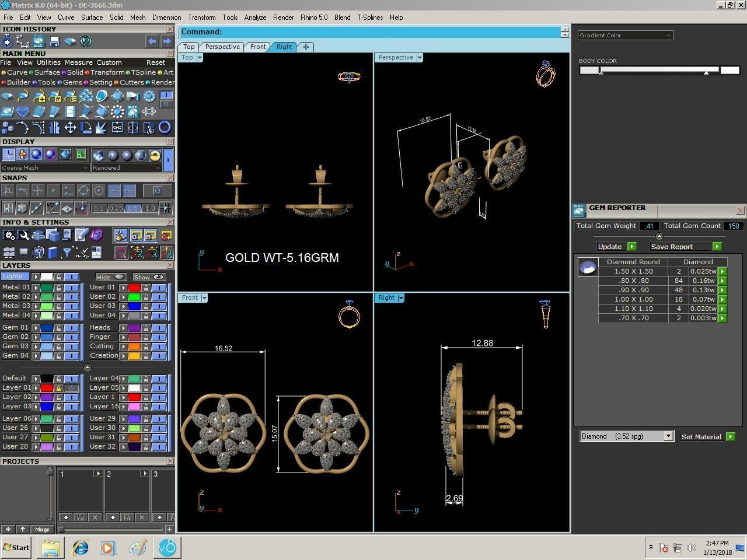Click the Update button in Gem Reporter

[x=616, y=247]
